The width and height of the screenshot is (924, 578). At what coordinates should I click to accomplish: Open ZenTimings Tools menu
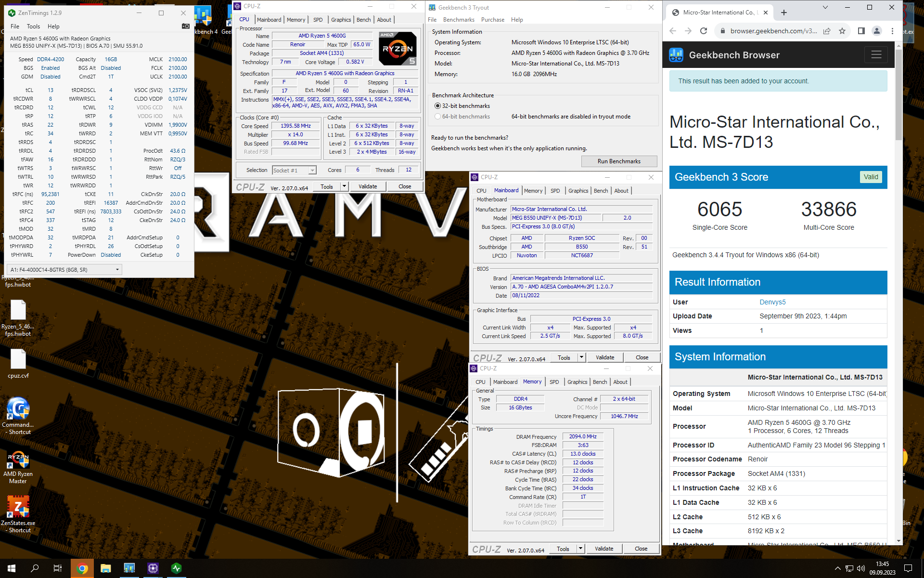point(34,26)
